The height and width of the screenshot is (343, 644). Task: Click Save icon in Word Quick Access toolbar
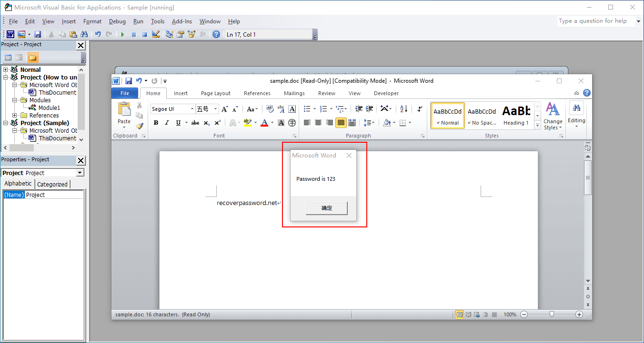tap(129, 81)
